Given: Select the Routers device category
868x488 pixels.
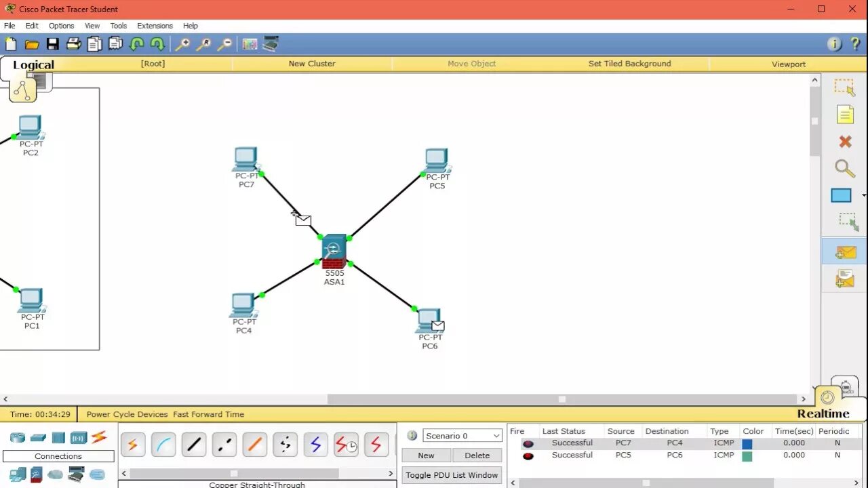Looking at the screenshot, I should pyautogui.click(x=17, y=438).
